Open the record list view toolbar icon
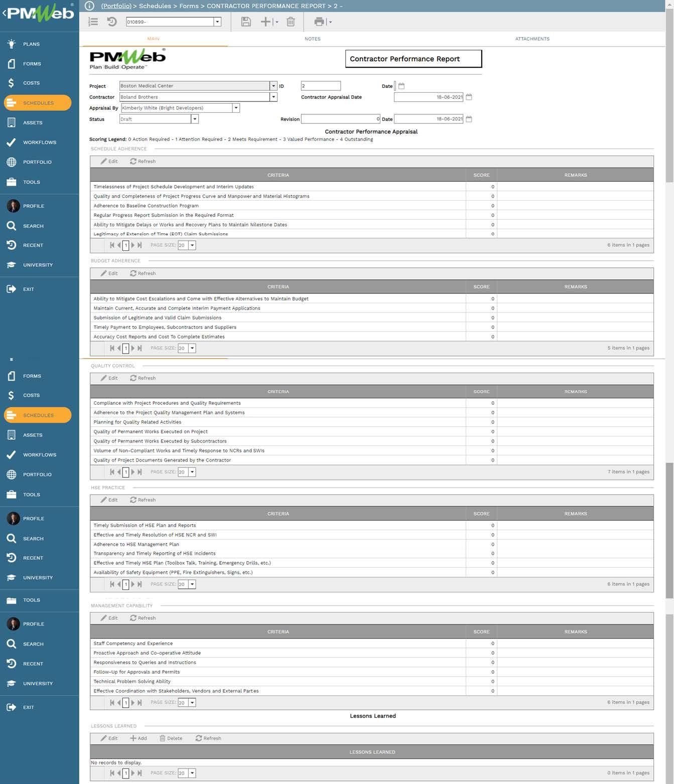 tap(93, 22)
